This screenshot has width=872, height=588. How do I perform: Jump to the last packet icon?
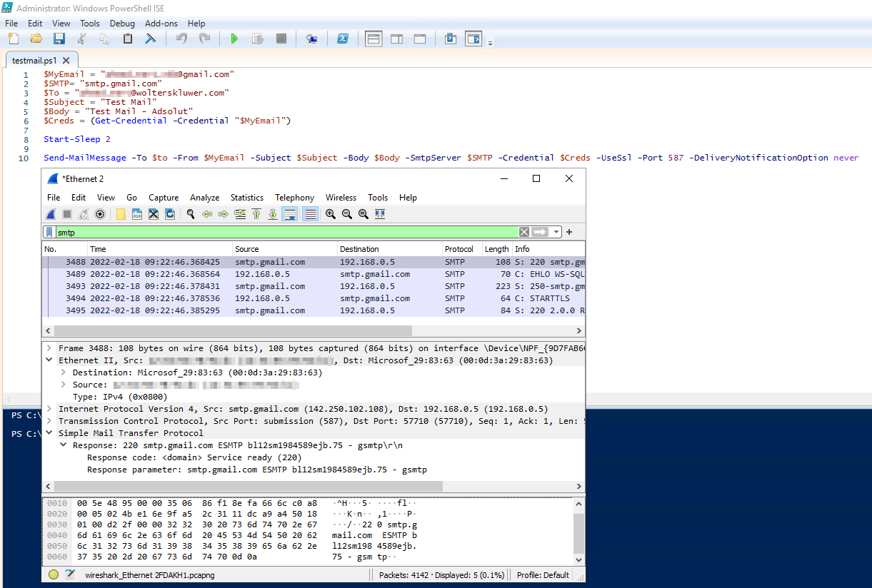pyautogui.click(x=272, y=214)
